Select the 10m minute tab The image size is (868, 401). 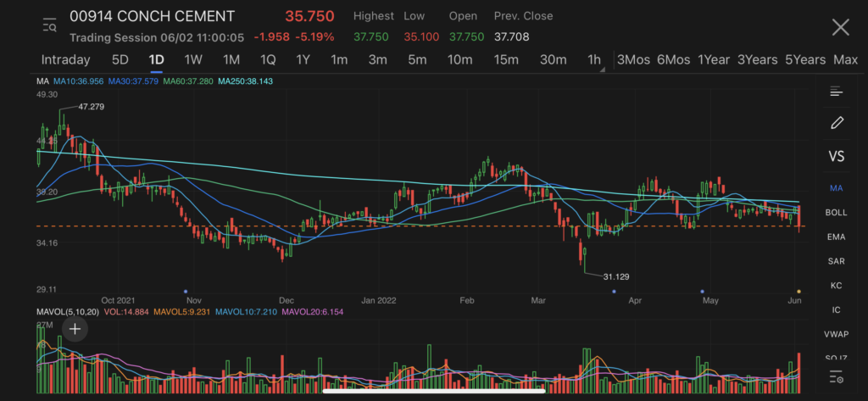tap(460, 60)
